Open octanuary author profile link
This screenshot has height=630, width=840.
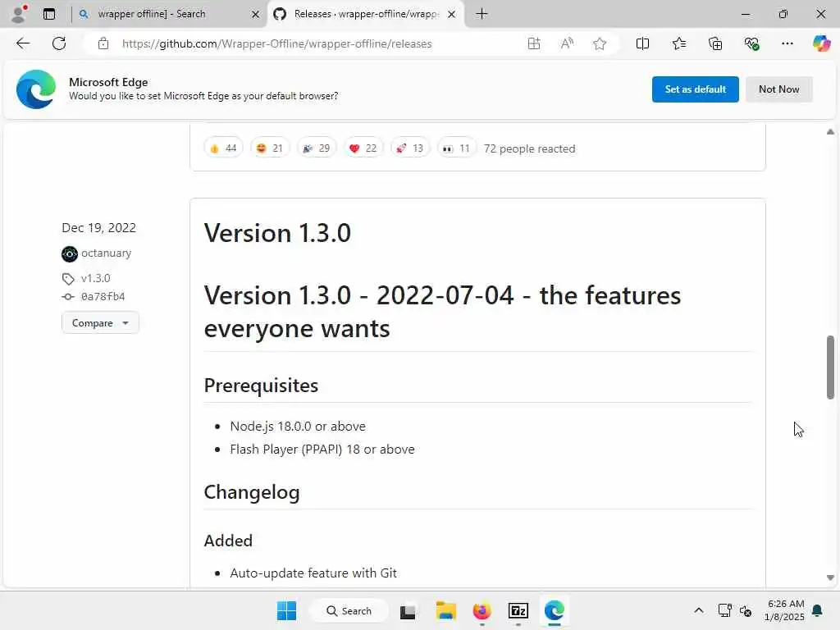click(106, 253)
